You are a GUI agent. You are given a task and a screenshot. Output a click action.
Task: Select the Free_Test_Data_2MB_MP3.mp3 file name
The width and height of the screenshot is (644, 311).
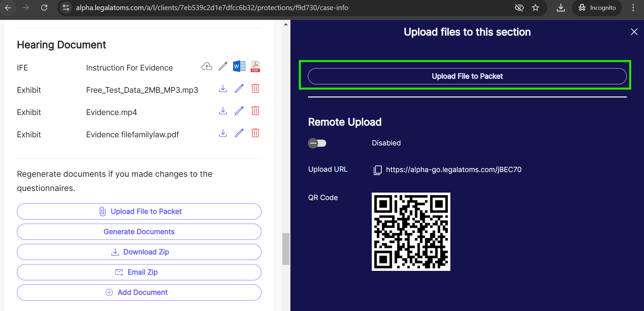pos(142,90)
